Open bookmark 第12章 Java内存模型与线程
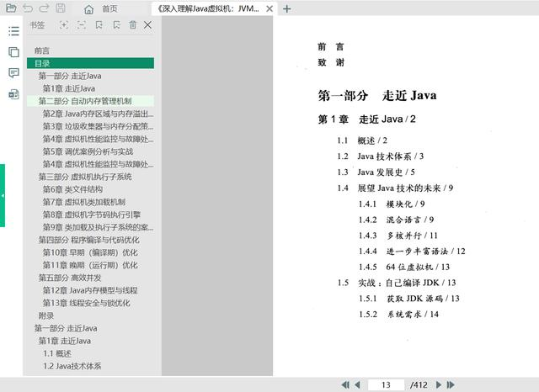The width and height of the screenshot is (539, 392). pyautogui.click(x=90, y=290)
